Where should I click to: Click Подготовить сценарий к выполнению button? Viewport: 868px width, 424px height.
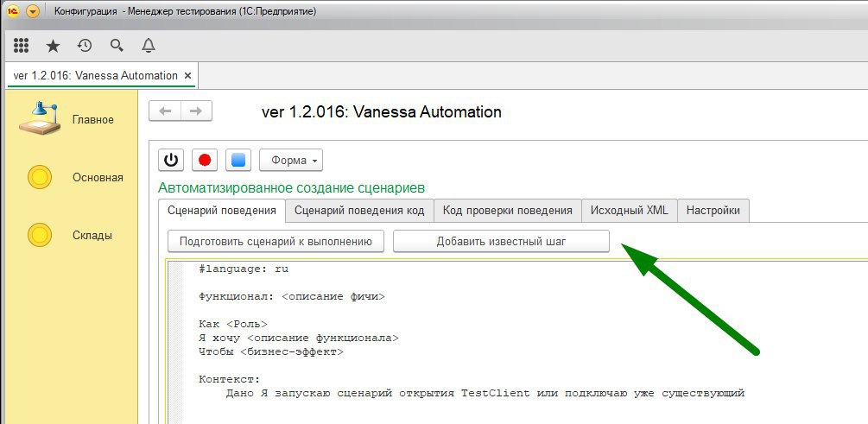(276, 241)
